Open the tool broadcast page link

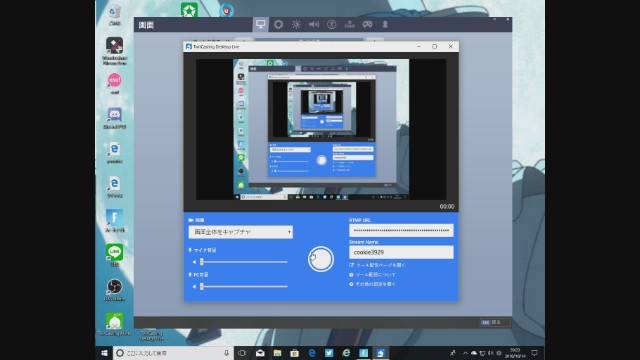(x=377, y=265)
